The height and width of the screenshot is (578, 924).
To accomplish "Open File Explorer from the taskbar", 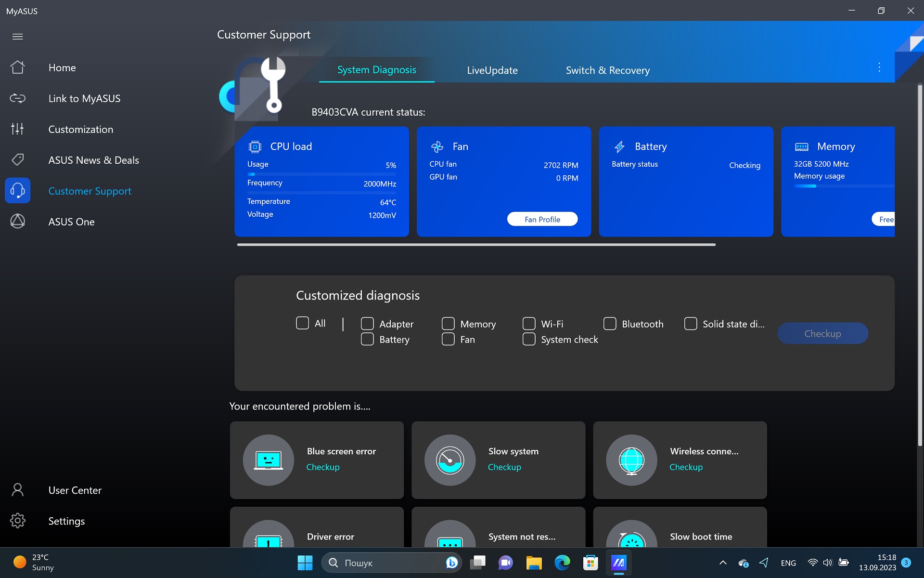I will (534, 563).
